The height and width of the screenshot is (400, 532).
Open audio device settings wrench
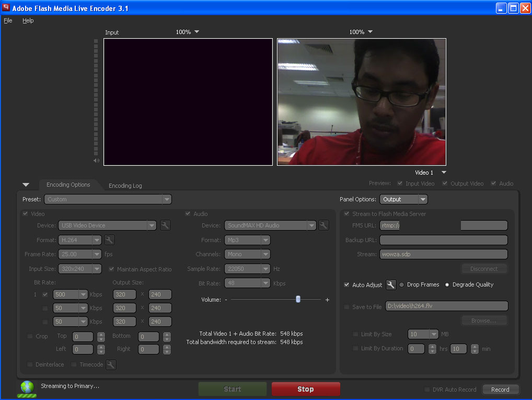pyautogui.click(x=323, y=225)
